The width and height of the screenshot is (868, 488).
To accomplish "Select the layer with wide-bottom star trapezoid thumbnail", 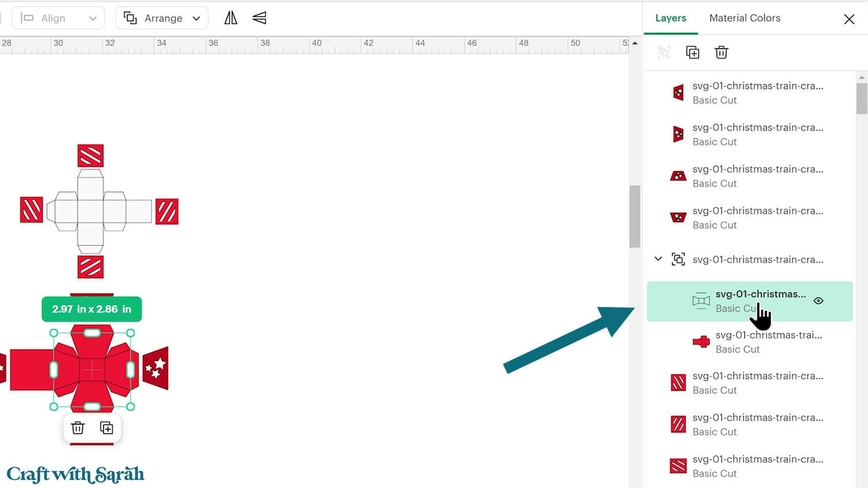I will pyautogui.click(x=678, y=176).
